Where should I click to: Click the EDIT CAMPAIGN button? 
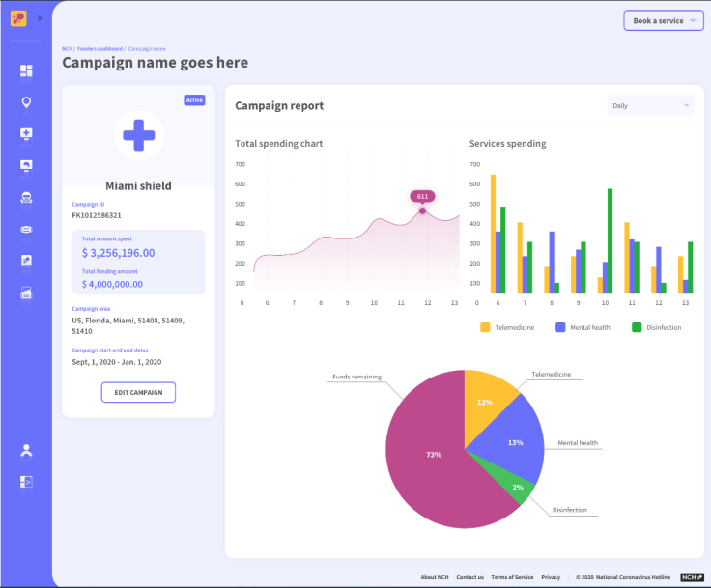click(x=138, y=392)
